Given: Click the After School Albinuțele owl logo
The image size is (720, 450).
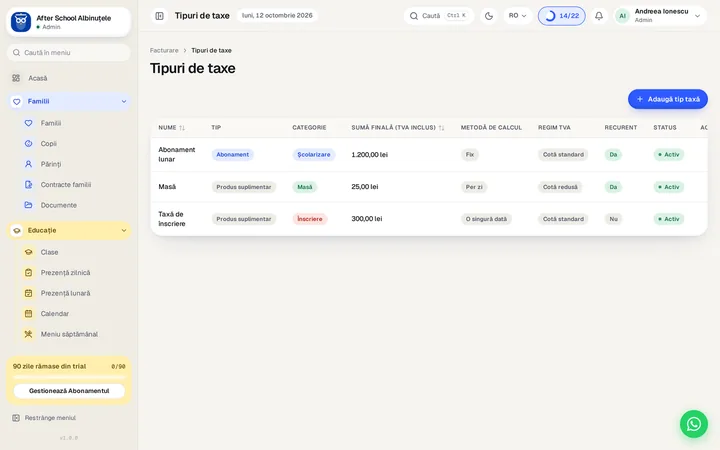Looking at the screenshot, I should (21, 22).
